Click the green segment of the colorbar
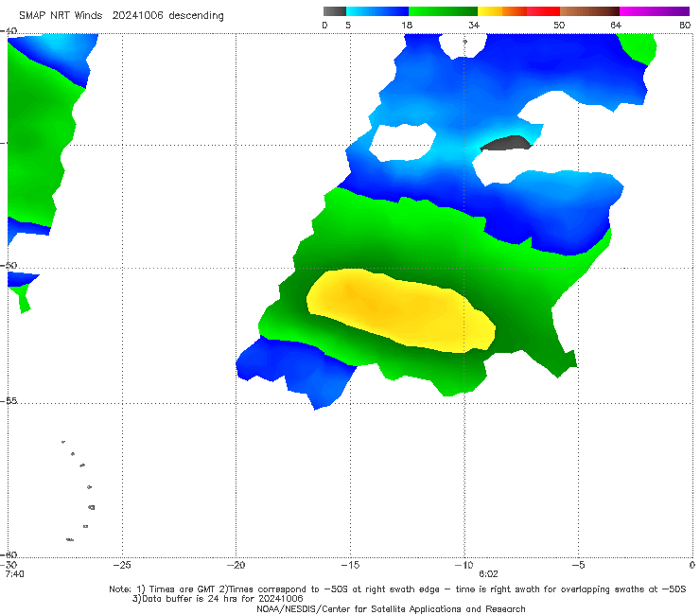Image resolution: width=700 pixels, height=615 pixels. [x=443, y=11]
